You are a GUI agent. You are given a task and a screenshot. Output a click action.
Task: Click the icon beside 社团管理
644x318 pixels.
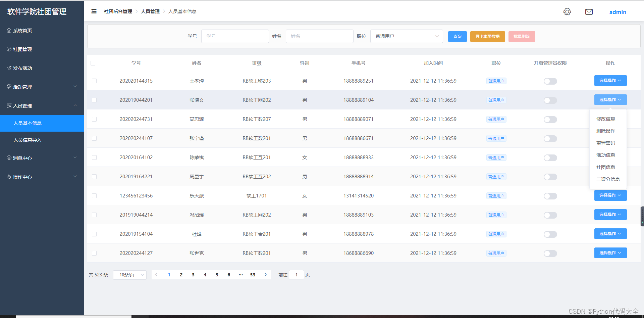9,49
